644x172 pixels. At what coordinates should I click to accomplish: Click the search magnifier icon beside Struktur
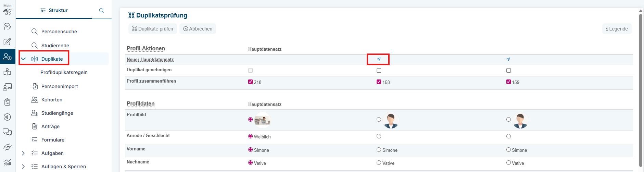tap(101, 11)
